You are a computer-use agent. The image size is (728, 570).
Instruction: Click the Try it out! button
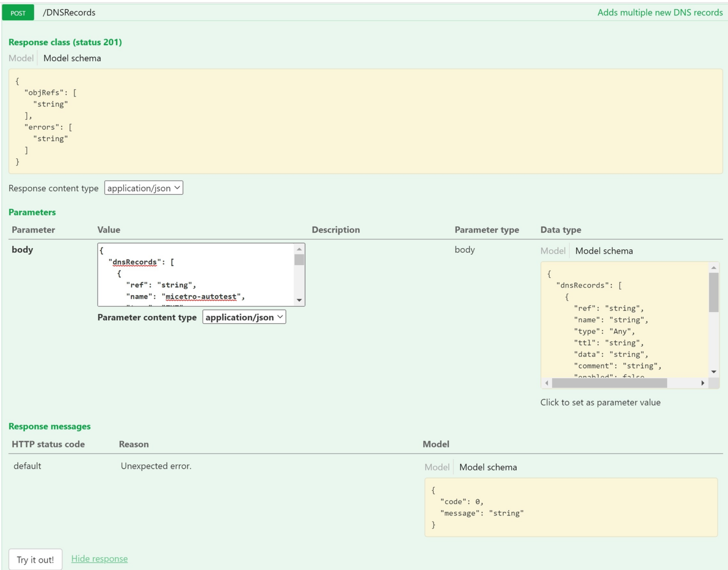pos(34,559)
